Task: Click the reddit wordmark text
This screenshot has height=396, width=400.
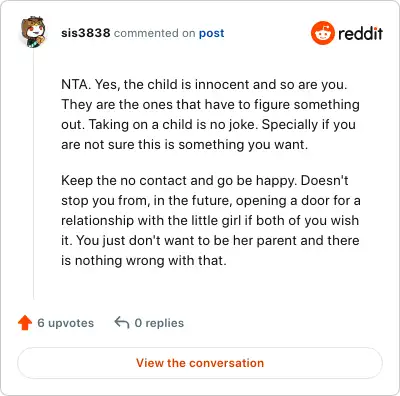Action: (360, 33)
